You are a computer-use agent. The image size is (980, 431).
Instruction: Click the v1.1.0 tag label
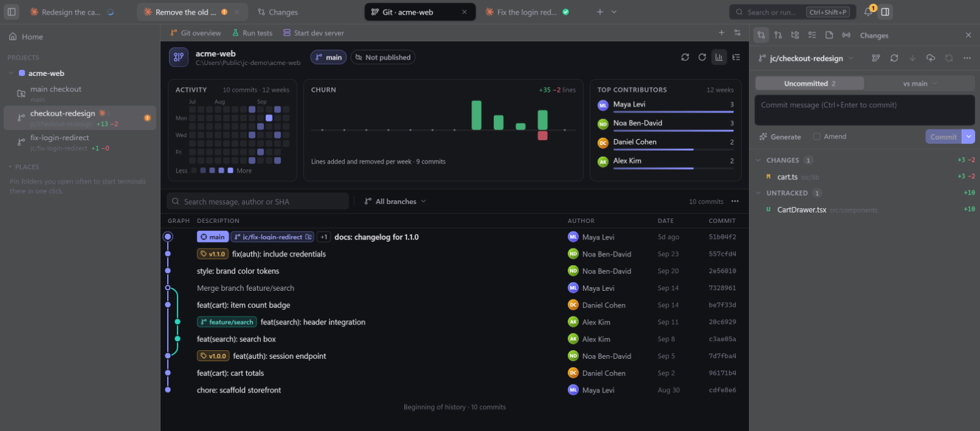pos(213,254)
